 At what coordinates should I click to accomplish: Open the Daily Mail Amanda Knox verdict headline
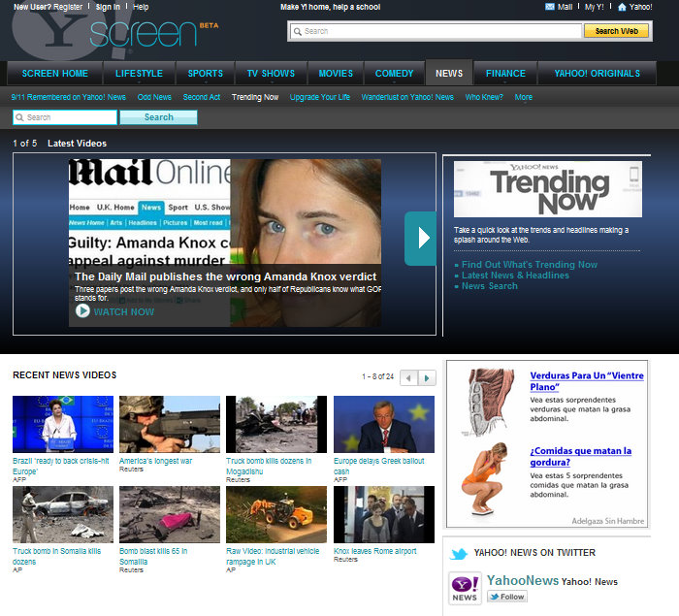pos(226,276)
